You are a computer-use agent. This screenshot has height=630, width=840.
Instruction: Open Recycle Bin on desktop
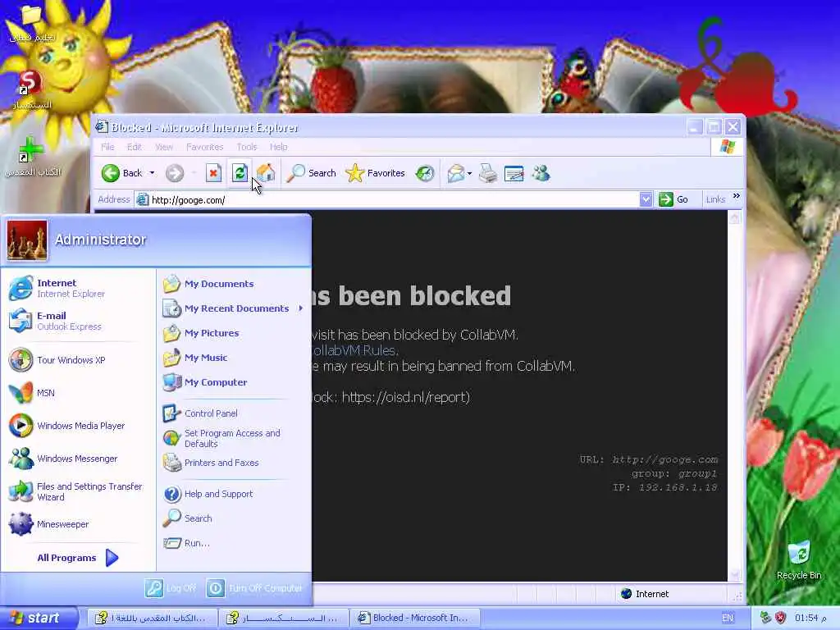[799, 559]
